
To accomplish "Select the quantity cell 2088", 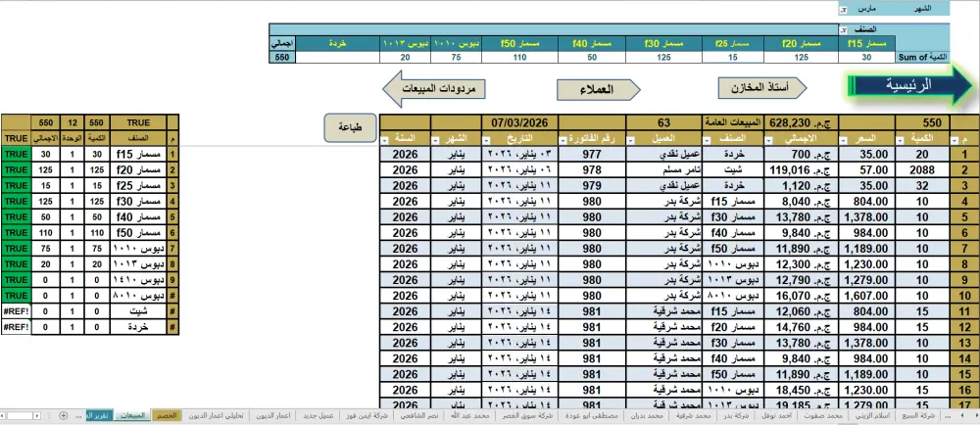I will 922,169.
